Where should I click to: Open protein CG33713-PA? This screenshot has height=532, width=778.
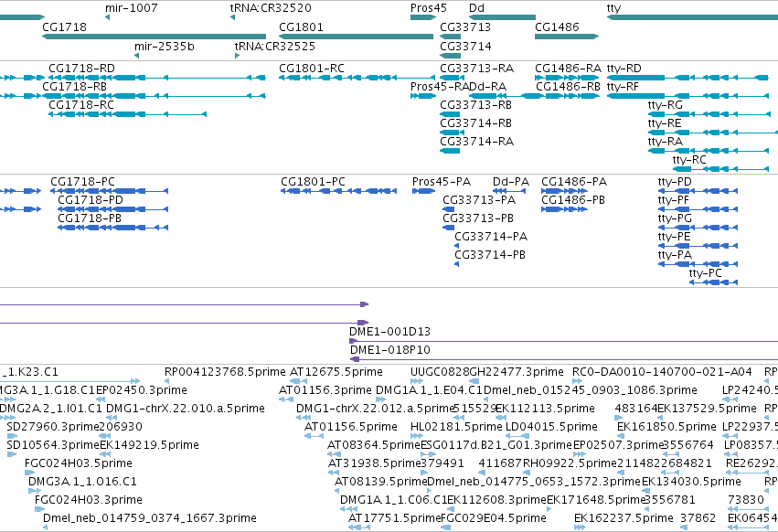tap(449, 209)
